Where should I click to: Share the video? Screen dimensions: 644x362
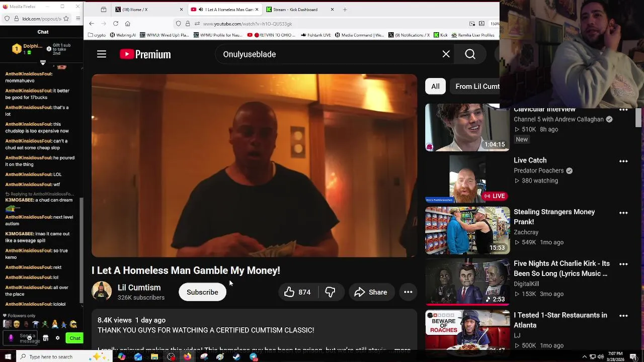pyautogui.click(x=371, y=292)
